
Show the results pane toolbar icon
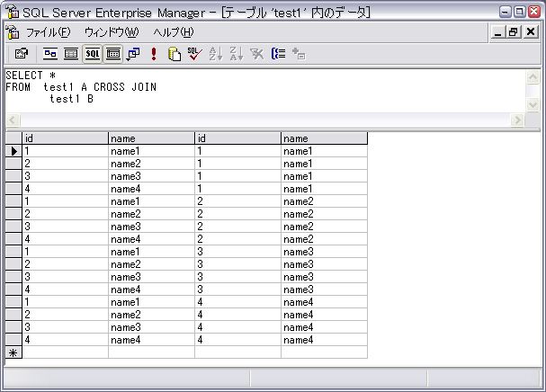113,54
